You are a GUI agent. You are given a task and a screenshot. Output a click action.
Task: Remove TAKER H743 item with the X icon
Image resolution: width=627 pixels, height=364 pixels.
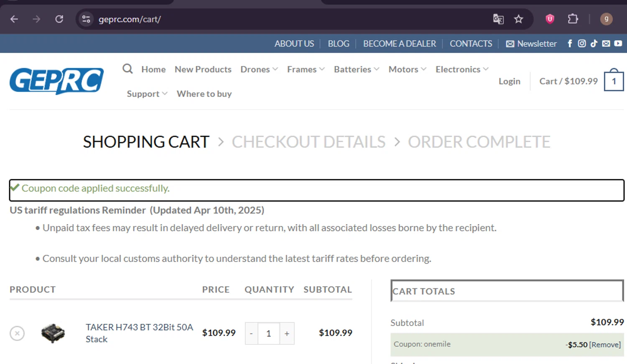[17, 333]
